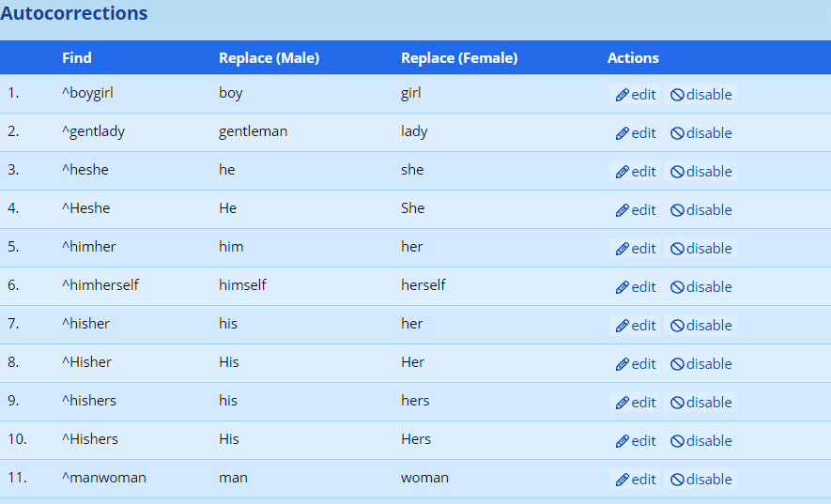The image size is (831, 504).
Task: Click the pencil icon for ^hisher row
Action: (x=622, y=326)
